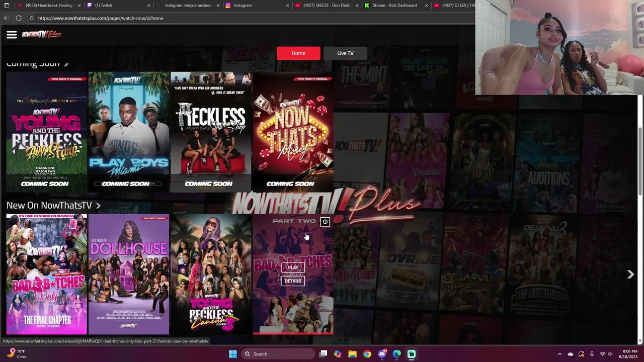Open the Dollhouse poster
The image size is (644, 362).
(129, 274)
